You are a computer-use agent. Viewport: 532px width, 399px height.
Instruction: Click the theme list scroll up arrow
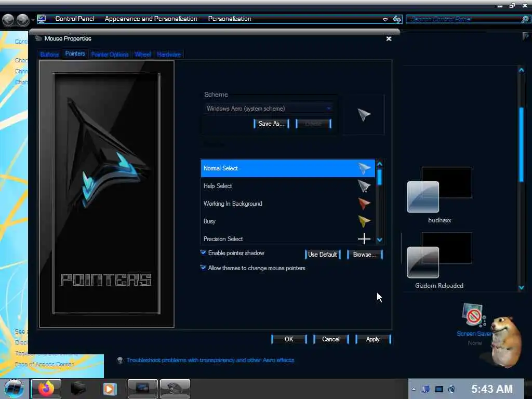(522, 70)
